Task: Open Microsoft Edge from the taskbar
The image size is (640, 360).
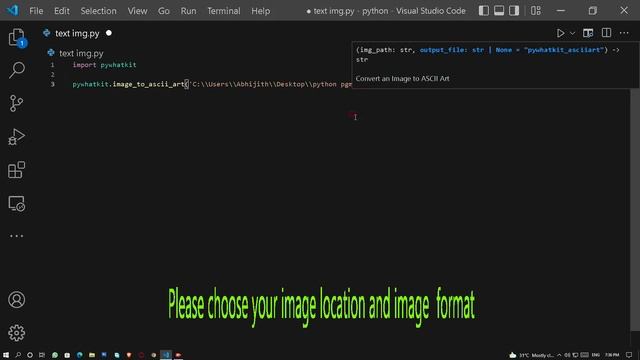Action: coord(80,355)
